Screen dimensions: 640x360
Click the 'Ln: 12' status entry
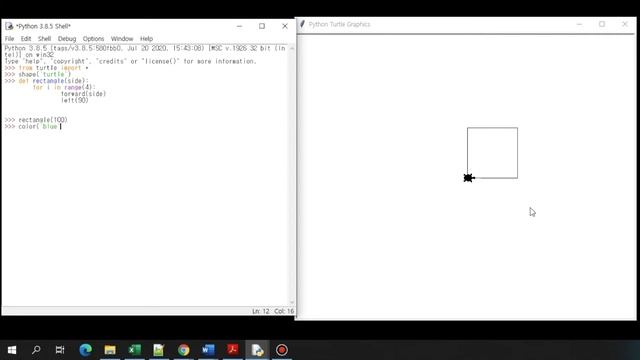[260, 311]
